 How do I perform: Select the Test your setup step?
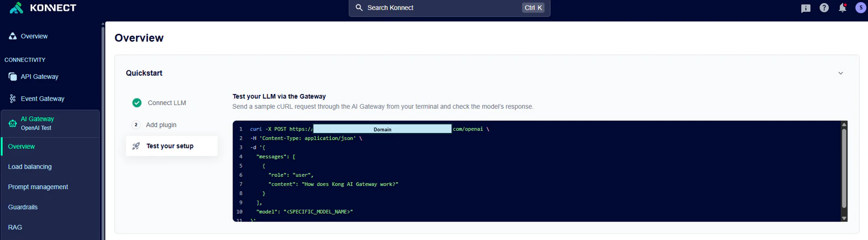click(172, 146)
